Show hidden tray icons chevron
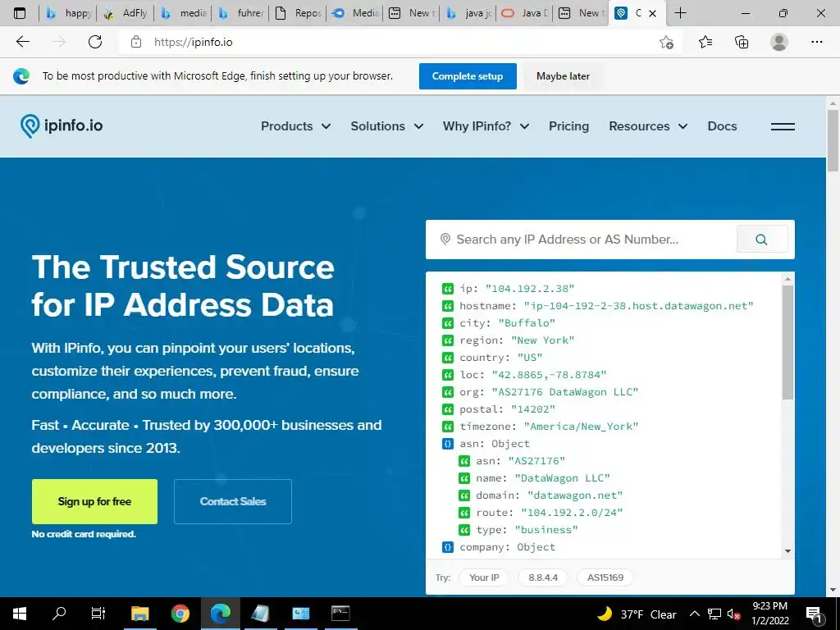 click(x=694, y=614)
